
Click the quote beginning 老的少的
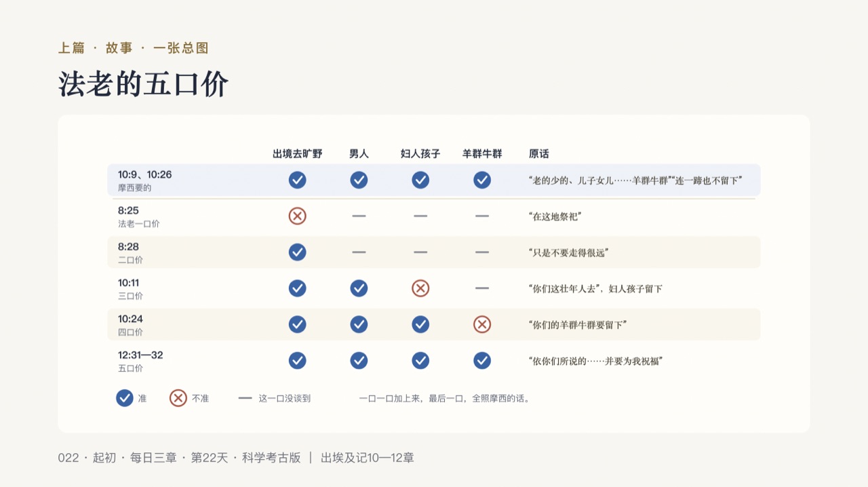(x=635, y=180)
